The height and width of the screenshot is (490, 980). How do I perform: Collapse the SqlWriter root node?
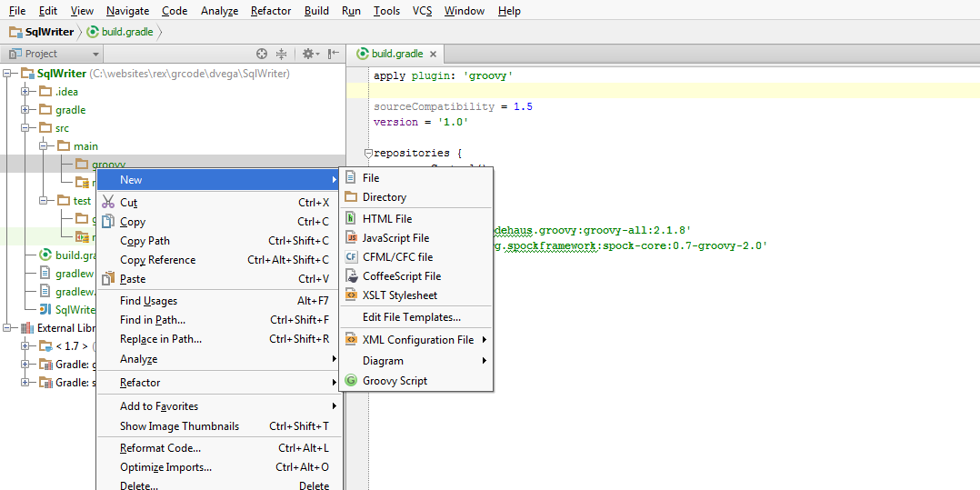[7, 73]
